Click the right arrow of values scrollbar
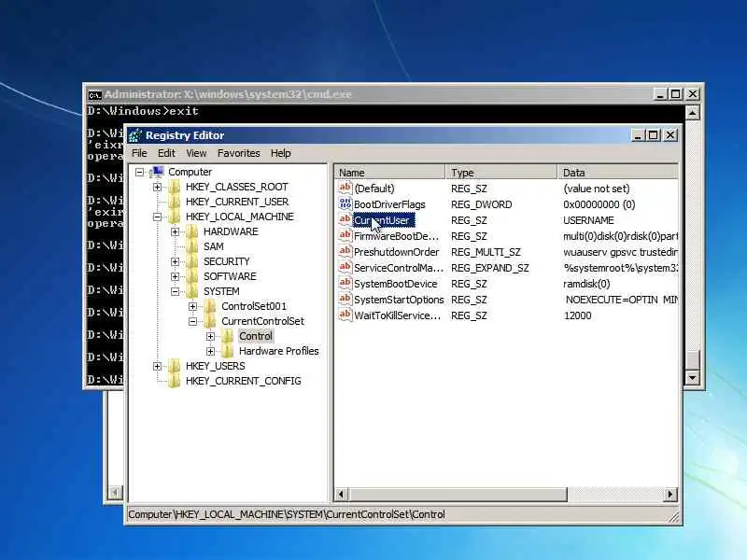Viewport: 747px width, 560px height. (670, 495)
